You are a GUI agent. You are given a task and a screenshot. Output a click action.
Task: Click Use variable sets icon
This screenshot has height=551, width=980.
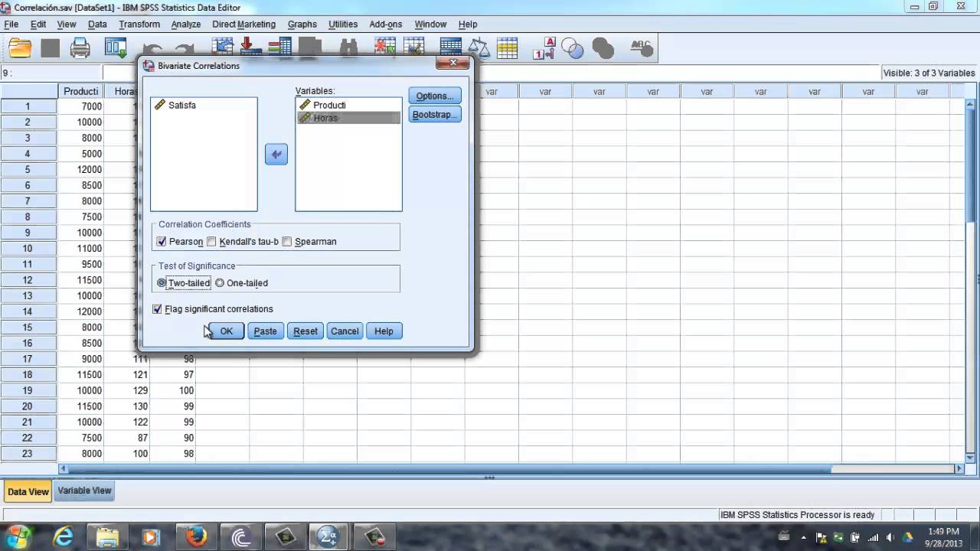pyautogui.click(x=573, y=48)
